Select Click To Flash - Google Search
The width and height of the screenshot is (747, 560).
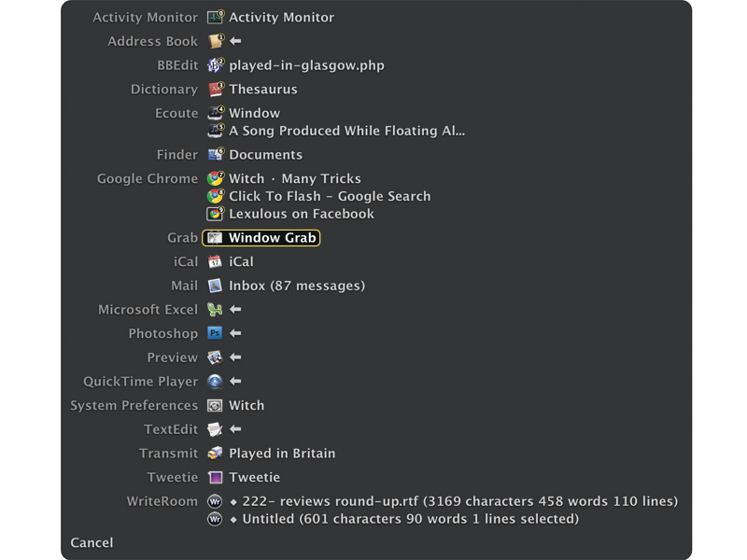(x=330, y=196)
